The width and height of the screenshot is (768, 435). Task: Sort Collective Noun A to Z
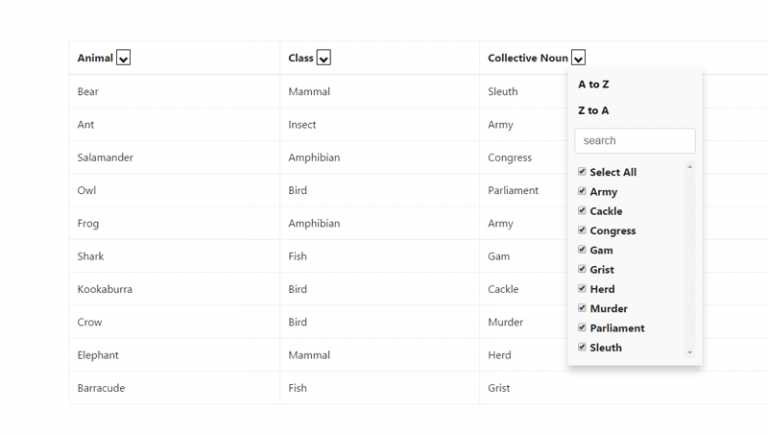coord(593,85)
